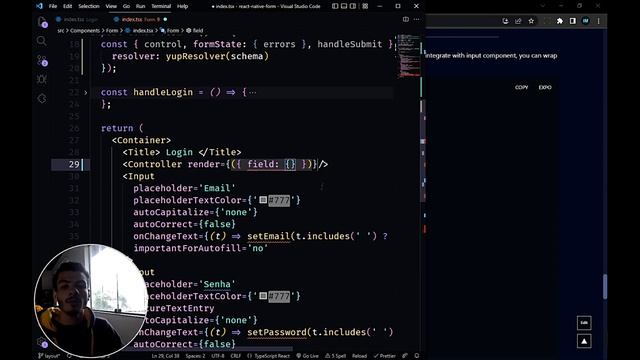Click notifications bell in status bar

pyautogui.click(x=417, y=356)
